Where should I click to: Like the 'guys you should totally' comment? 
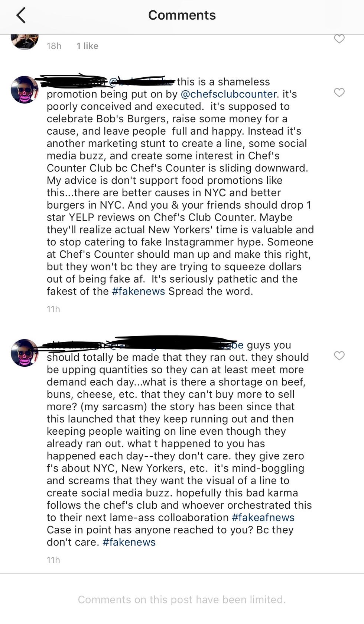(x=339, y=356)
